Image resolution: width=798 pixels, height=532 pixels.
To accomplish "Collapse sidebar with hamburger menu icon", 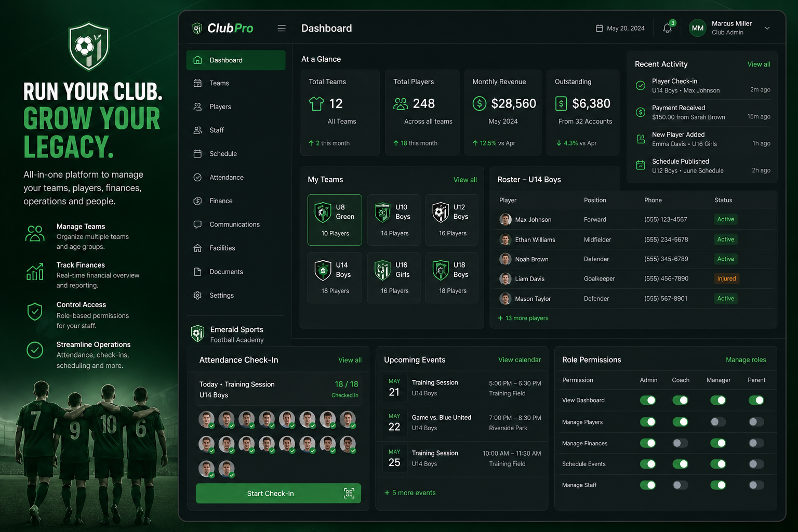I will click(282, 29).
